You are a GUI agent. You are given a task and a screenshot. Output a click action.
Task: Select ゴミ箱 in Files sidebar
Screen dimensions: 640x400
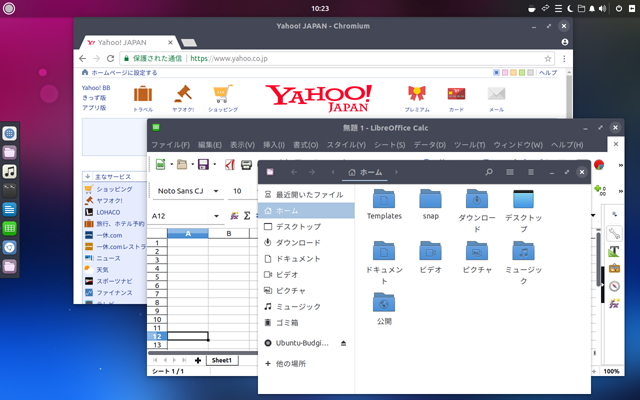(x=306, y=322)
